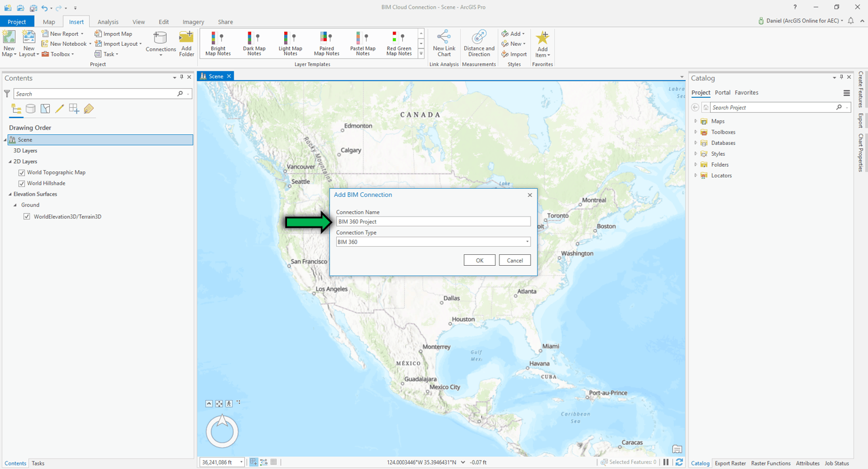Switch Contents to List By Editing
The image size is (868, 469).
60,108
